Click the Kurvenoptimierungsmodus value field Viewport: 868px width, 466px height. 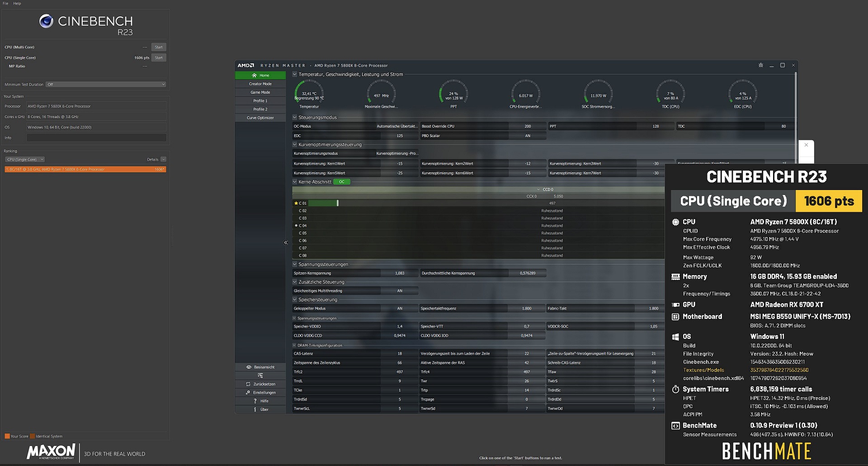coord(397,153)
